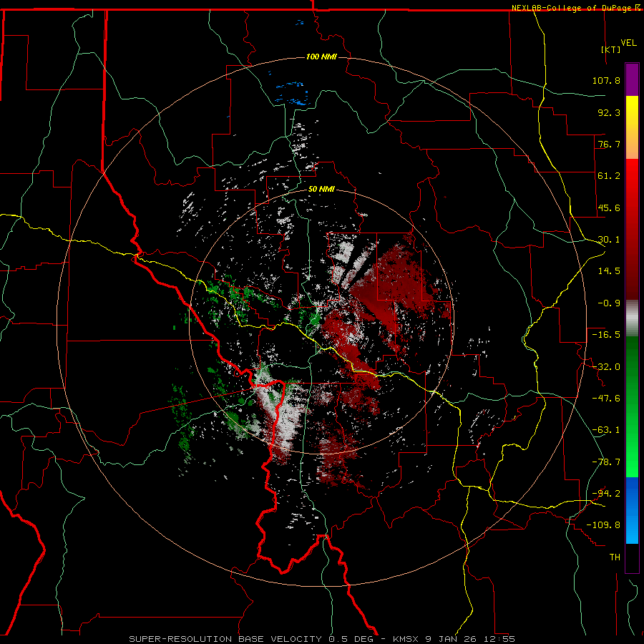Click the green segment of the color bar

click(x=632, y=406)
